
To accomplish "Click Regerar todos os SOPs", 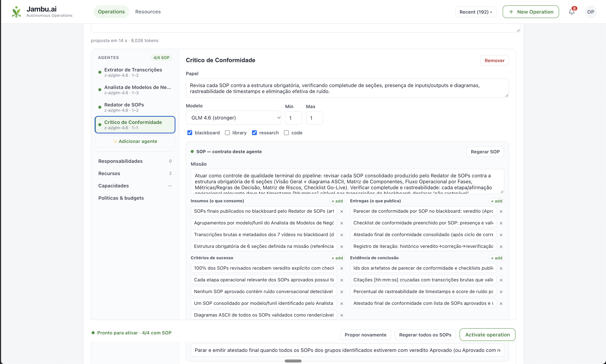I will click(425, 335).
